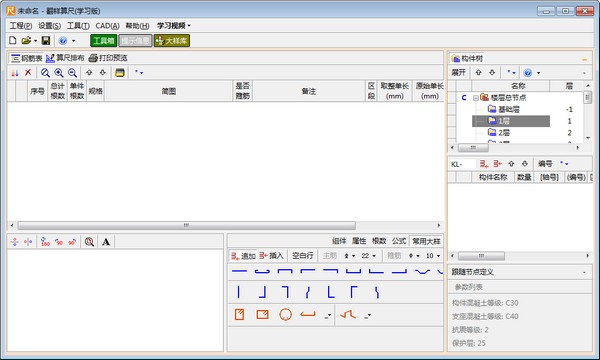This screenshot has width=600, height=360.
Task: Click the red sort arrows icon
Action: pyautogui.click(x=15, y=73)
